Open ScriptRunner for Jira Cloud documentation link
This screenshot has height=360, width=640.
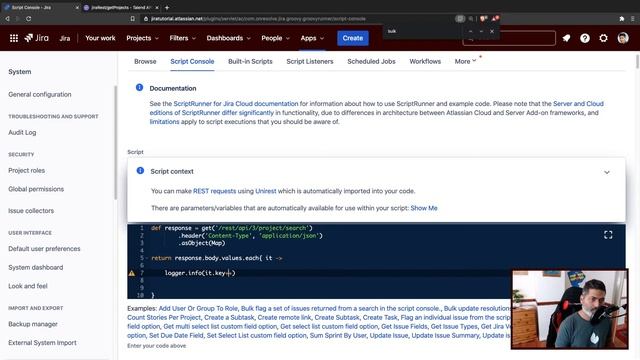pos(236,104)
